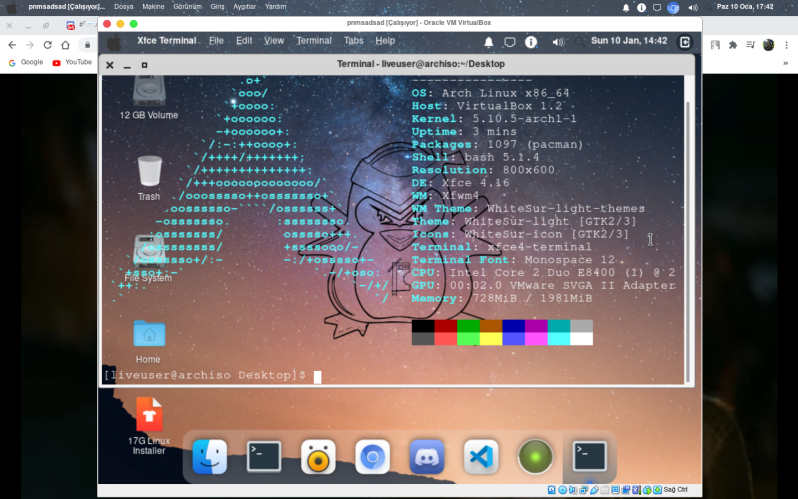The image size is (798, 499).
Task: Open the 17G Linux Installer desktop icon
Action: pos(149,427)
